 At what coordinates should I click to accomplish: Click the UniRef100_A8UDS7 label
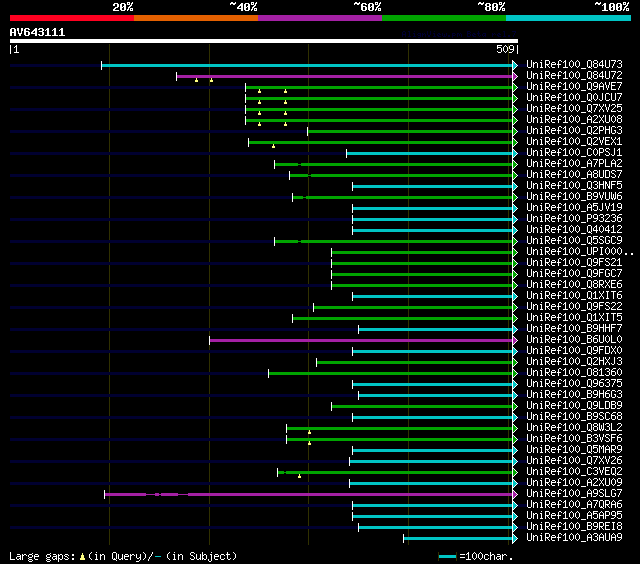[x=574, y=175]
